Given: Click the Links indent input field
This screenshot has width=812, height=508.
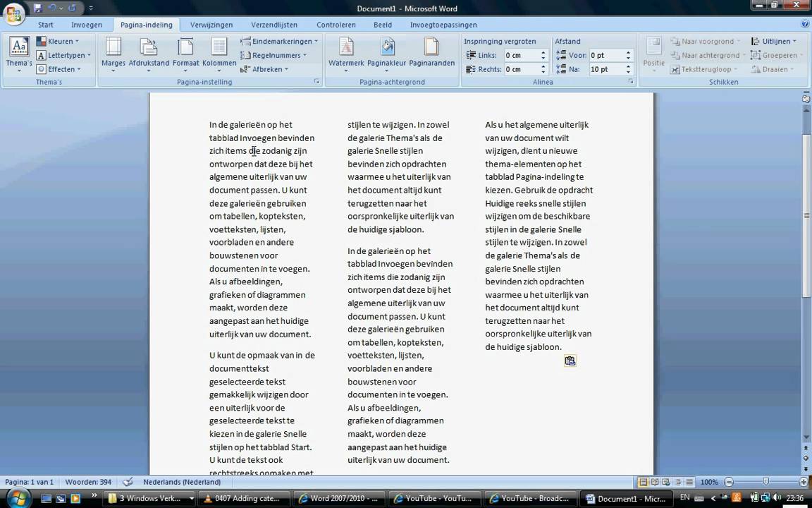Looking at the screenshot, I should [522, 56].
